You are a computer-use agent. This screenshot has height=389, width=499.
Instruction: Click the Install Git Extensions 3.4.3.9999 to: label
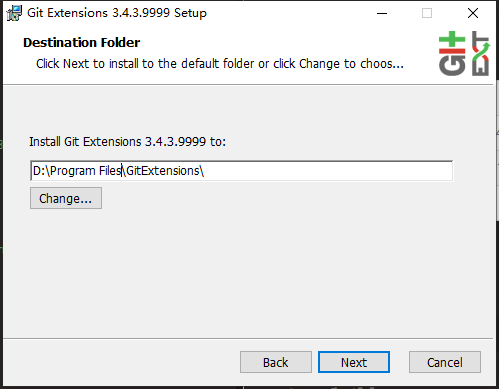pyautogui.click(x=127, y=142)
